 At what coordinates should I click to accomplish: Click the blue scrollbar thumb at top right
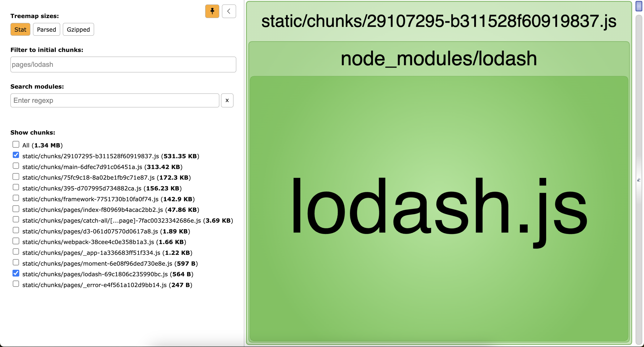click(x=639, y=6)
